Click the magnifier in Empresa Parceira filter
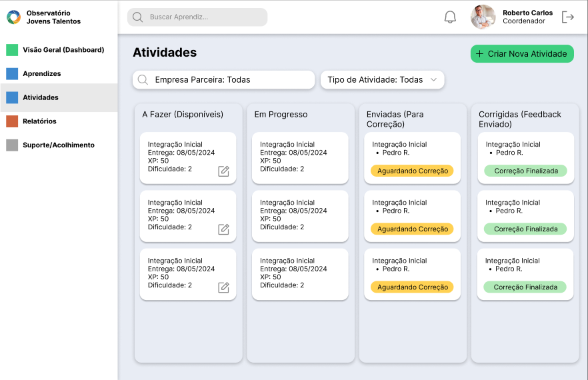 [x=143, y=79]
